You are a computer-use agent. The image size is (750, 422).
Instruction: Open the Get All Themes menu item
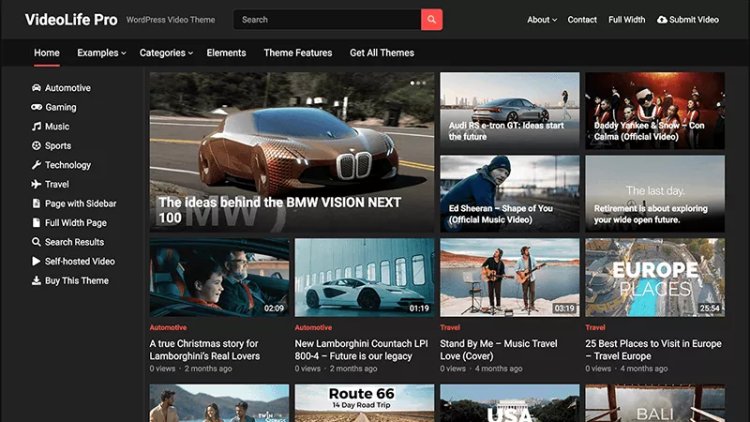pyautogui.click(x=382, y=53)
